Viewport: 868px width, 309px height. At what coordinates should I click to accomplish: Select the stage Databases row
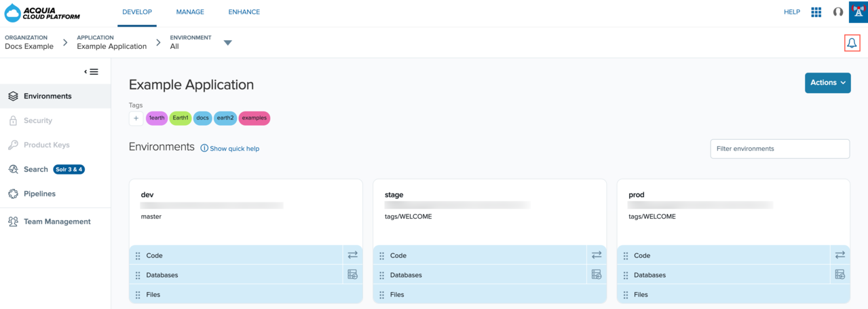pos(480,275)
